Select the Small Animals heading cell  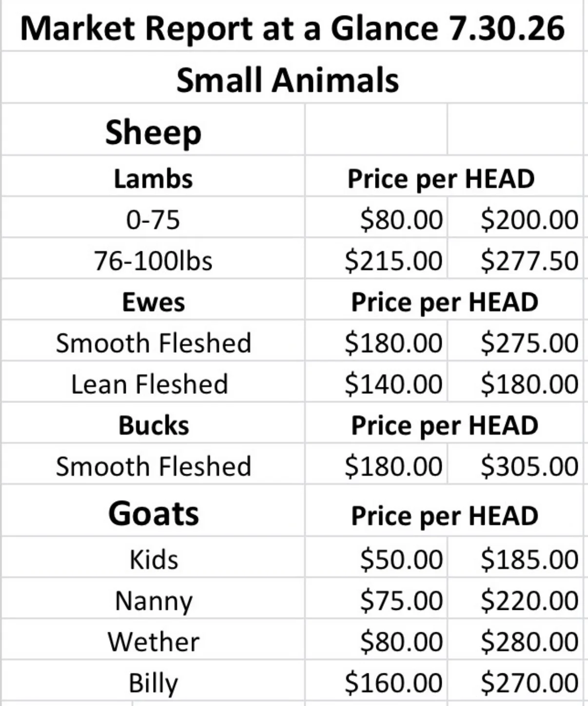293,78
